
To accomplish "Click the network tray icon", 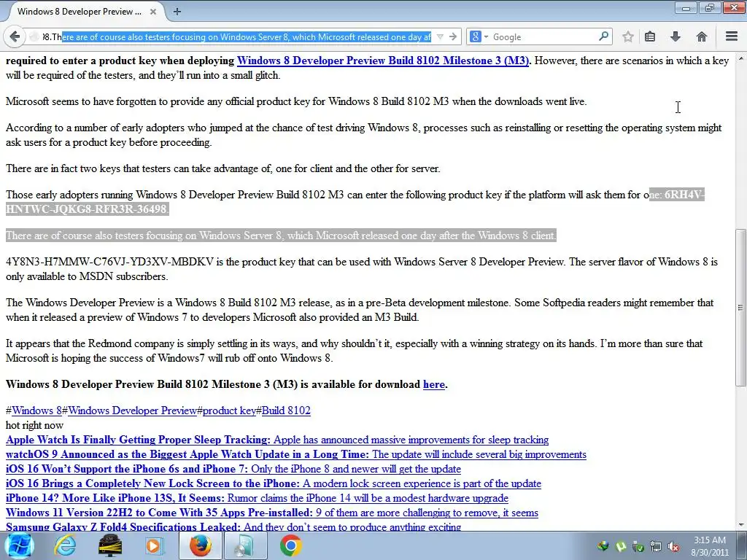I will coord(656,546).
